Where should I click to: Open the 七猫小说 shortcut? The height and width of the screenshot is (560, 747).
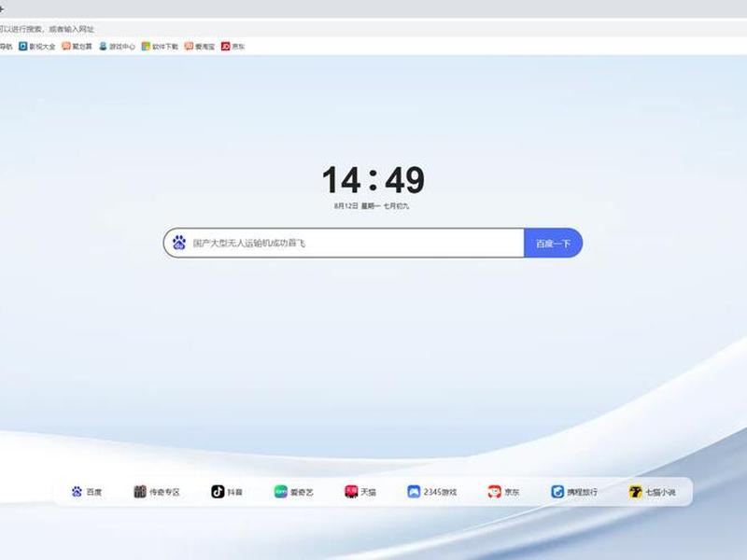tap(652, 492)
